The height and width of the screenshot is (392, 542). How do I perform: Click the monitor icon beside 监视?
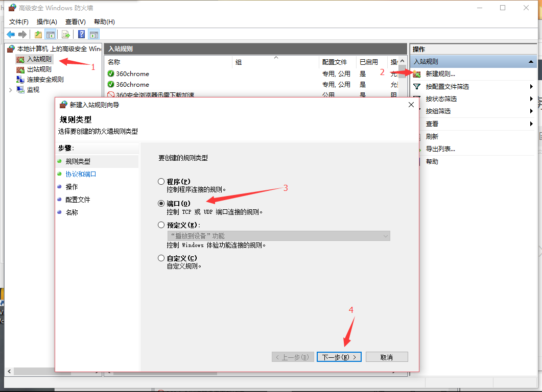click(20, 90)
